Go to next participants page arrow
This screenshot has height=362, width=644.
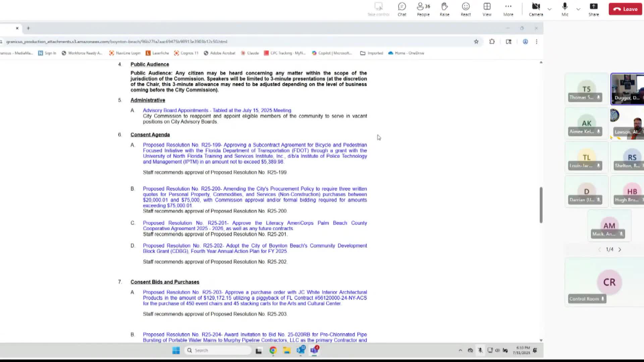pyautogui.click(x=620, y=249)
